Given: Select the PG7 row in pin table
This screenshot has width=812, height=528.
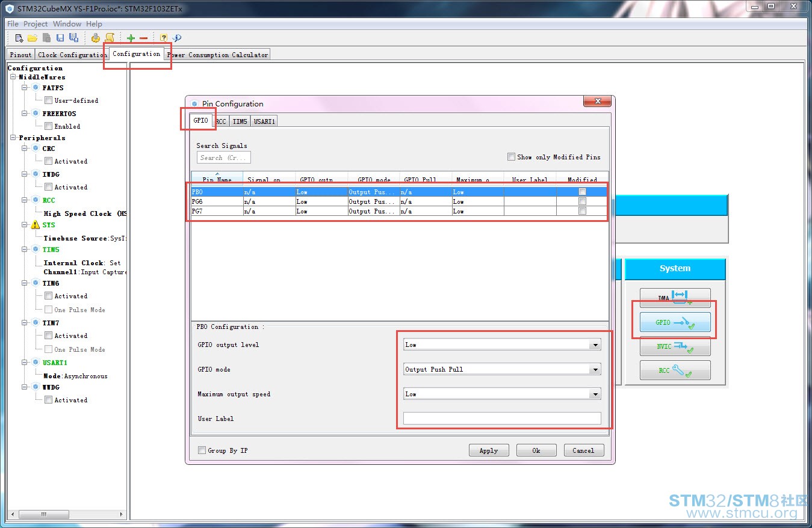Looking at the screenshot, I should (398, 211).
